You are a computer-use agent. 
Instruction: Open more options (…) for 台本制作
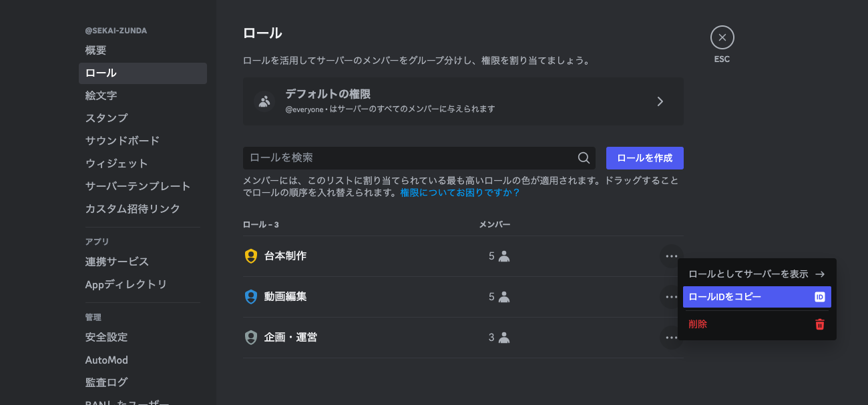[x=671, y=256]
